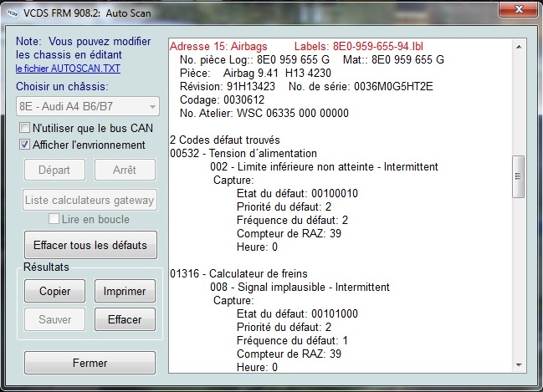
Task: Close the Auto Scan window
Action: [519, 9]
